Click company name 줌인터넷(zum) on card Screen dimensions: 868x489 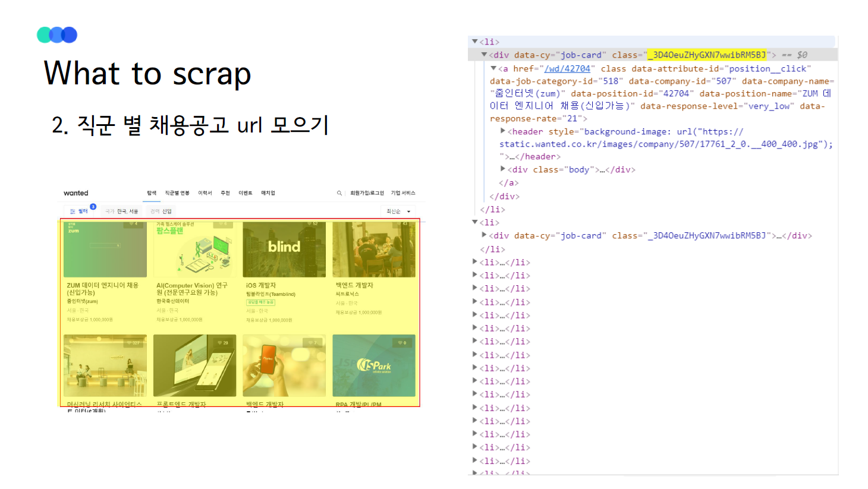pyautogui.click(x=83, y=302)
